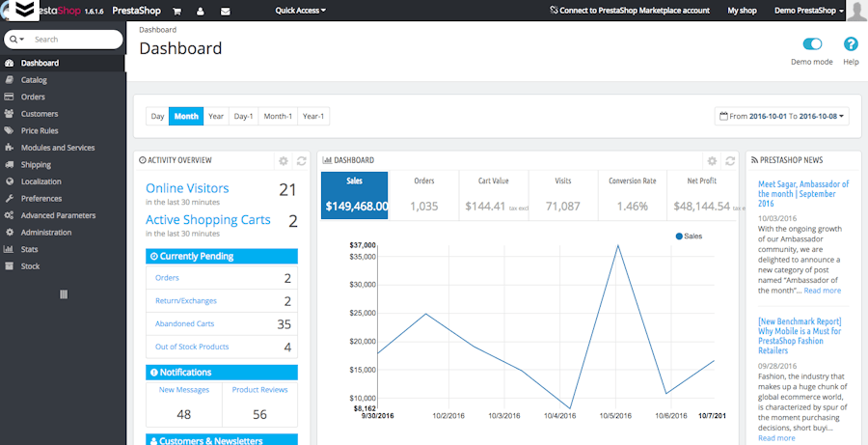This screenshot has width=868, height=445.
Task: Open the Demo PrestaShop account dropdown
Action: [809, 11]
